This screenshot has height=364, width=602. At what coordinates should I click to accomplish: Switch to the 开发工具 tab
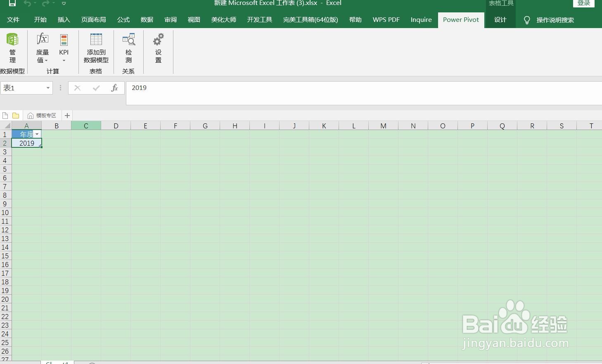[x=260, y=20]
